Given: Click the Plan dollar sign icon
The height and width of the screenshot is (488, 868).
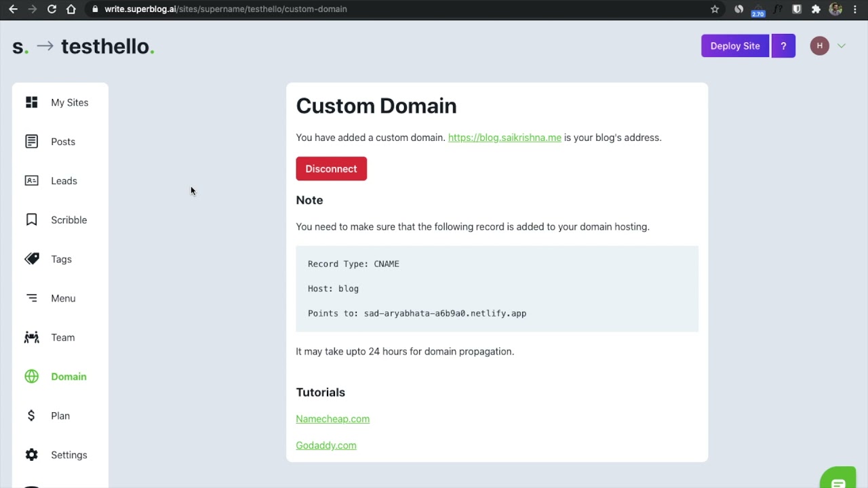Looking at the screenshot, I should pos(31,415).
